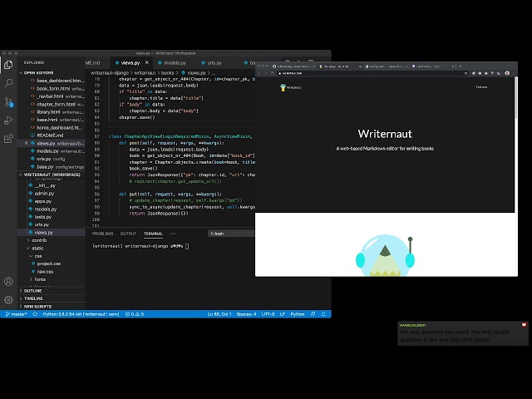
Task: Click errors and warnings count in status bar
Action: 135,314
